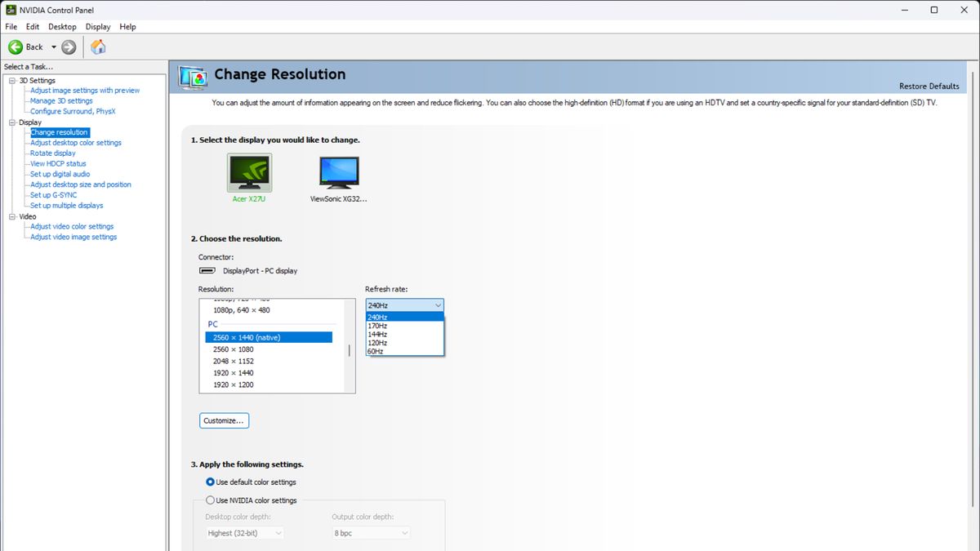Viewport: 980px width, 551px height.
Task: Open the Desktop menu
Action: tap(62, 27)
